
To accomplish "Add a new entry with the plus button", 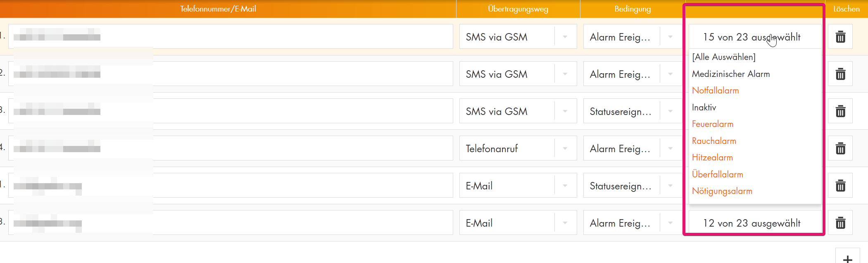I will click(847, 258).
